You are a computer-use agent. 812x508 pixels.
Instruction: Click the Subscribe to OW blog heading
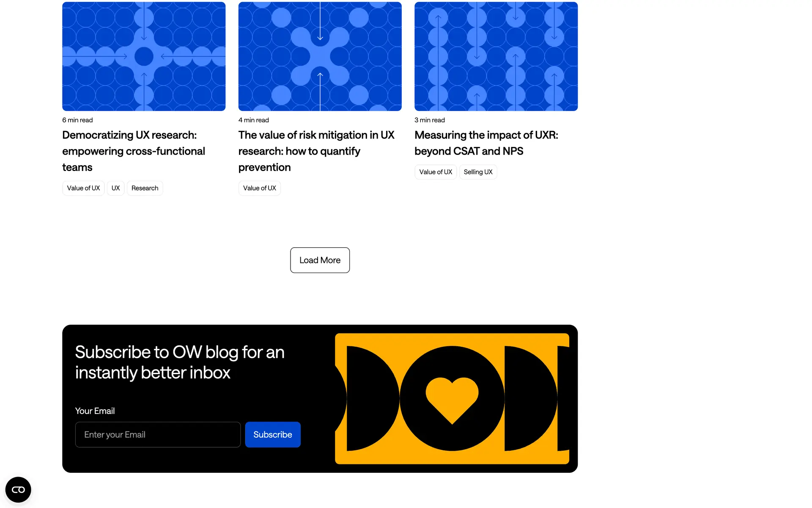[x=180, y=362]
